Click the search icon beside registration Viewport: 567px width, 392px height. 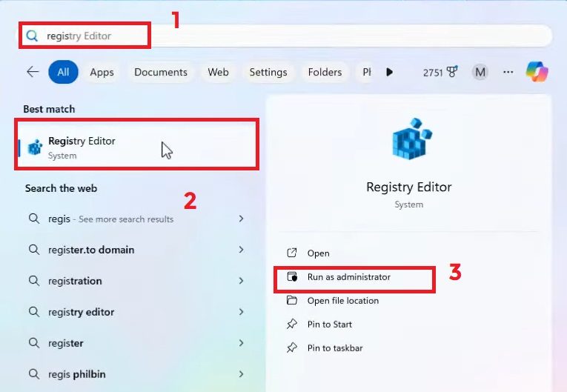coord(34,280)
